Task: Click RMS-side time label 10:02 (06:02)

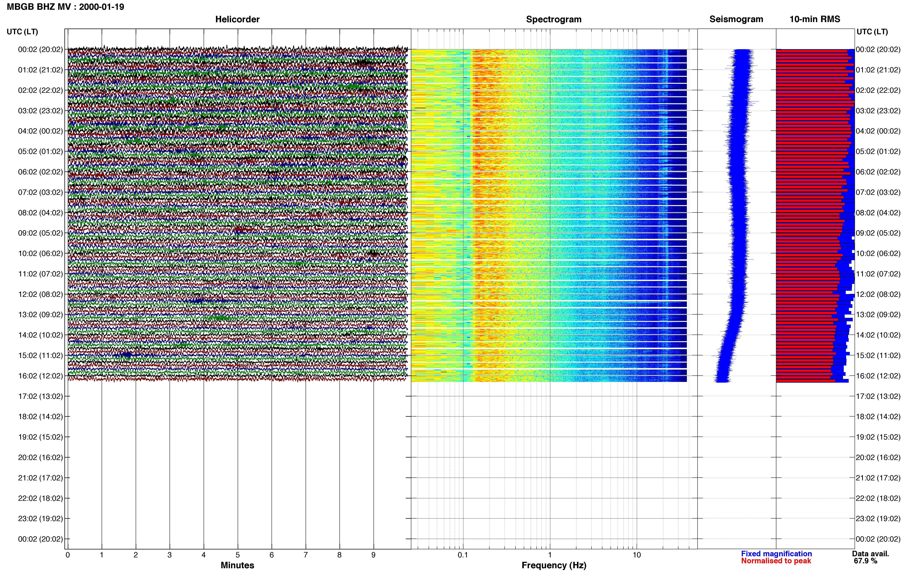Action: 878,253
